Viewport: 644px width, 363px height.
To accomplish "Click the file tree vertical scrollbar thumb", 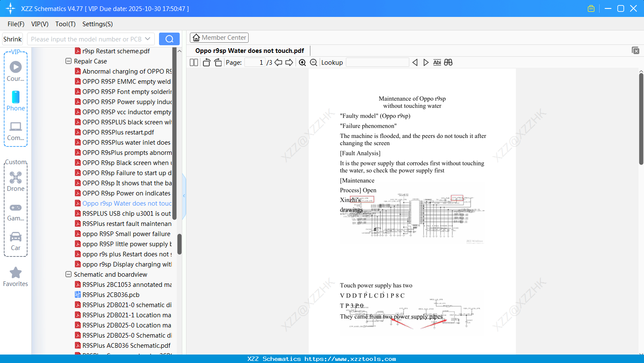I will [179, 244].
